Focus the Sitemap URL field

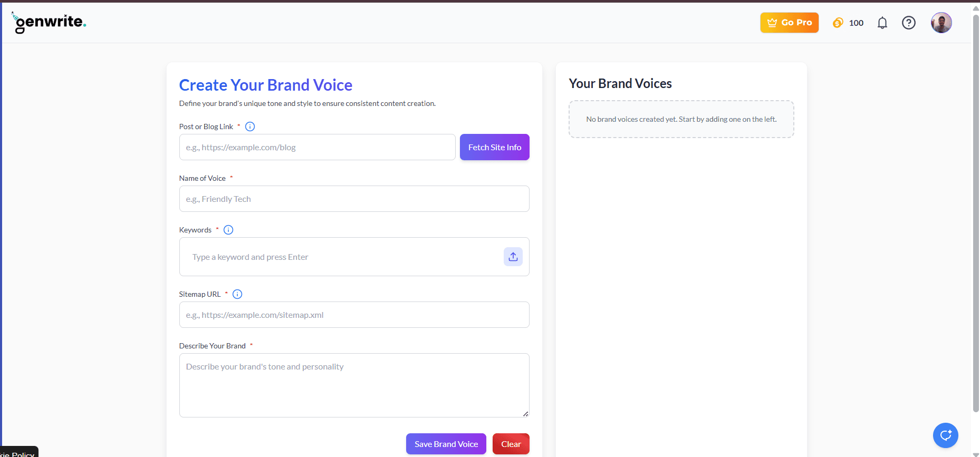tap(354, 315)
